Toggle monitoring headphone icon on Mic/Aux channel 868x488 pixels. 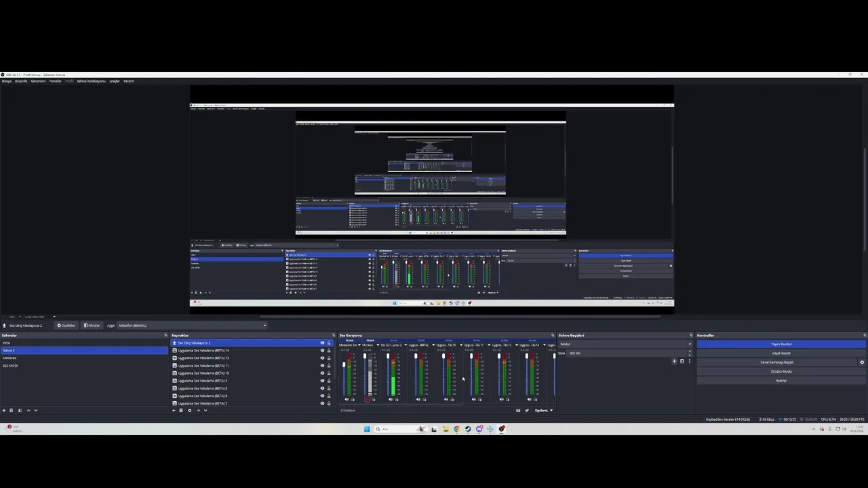(x=374, y=399)
